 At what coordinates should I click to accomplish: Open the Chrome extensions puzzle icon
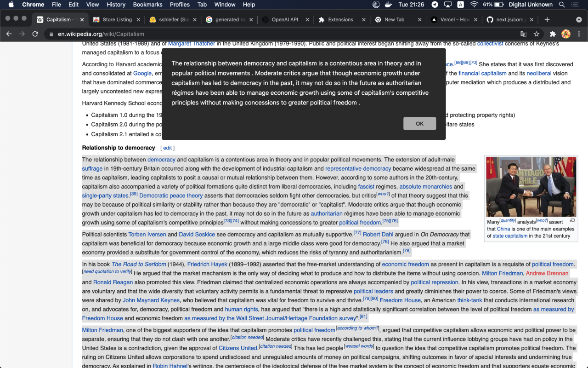(553, 34)
